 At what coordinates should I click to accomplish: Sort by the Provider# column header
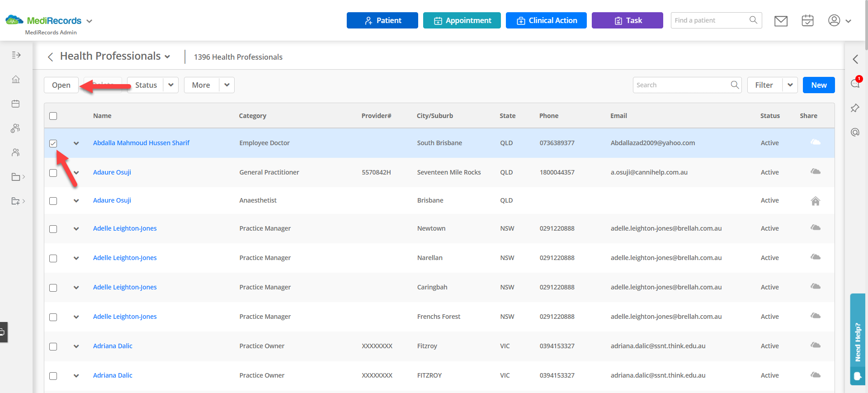coord(377,116)
